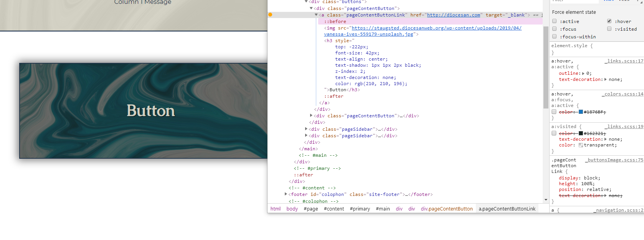
Task: Click the scroll-down arrow of the Elements panel
Action: click(x=546, y=200)
